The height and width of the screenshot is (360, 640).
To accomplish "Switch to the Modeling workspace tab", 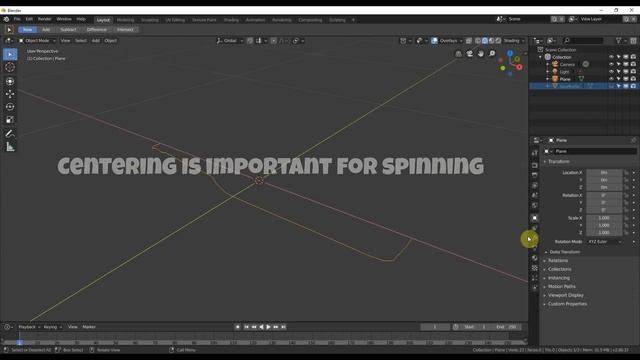I will click(125, 20).
